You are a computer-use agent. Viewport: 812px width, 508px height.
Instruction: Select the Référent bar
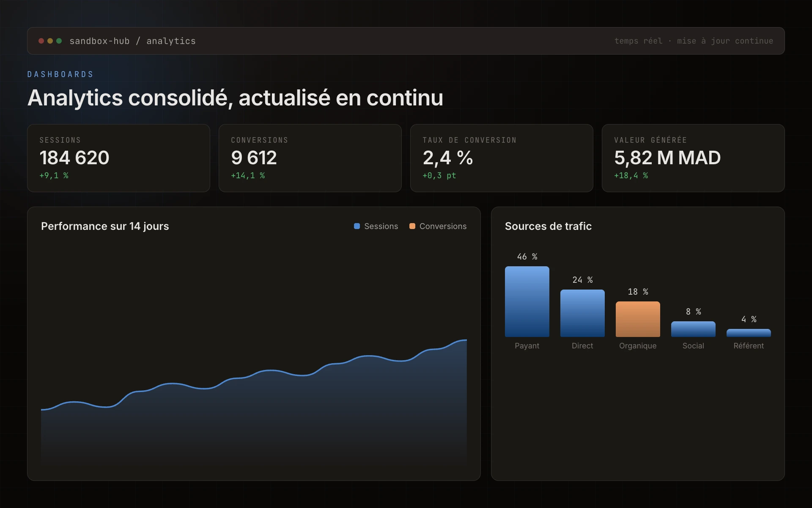point(749,333)
